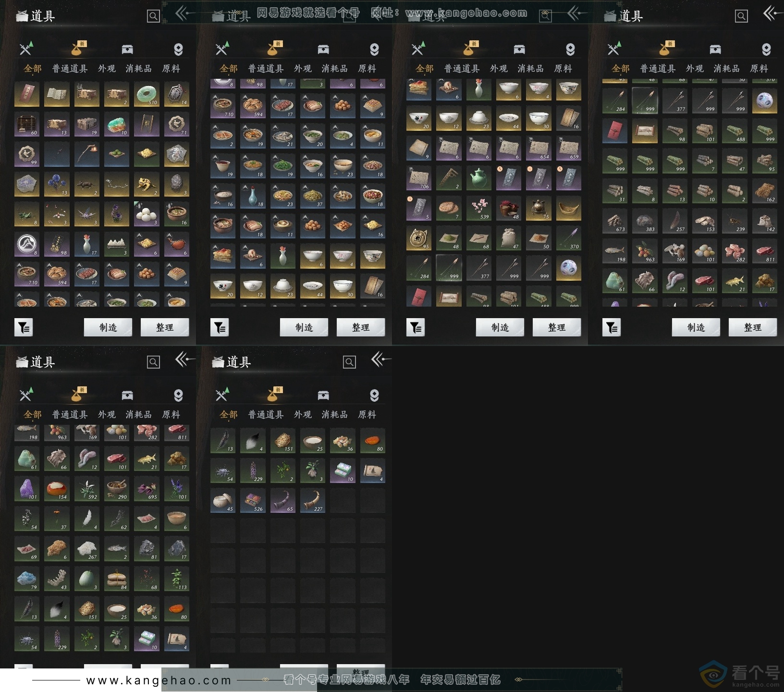Select blue-white porcelain ball in top-right panel
784x692 pixels.
[765, 100]
